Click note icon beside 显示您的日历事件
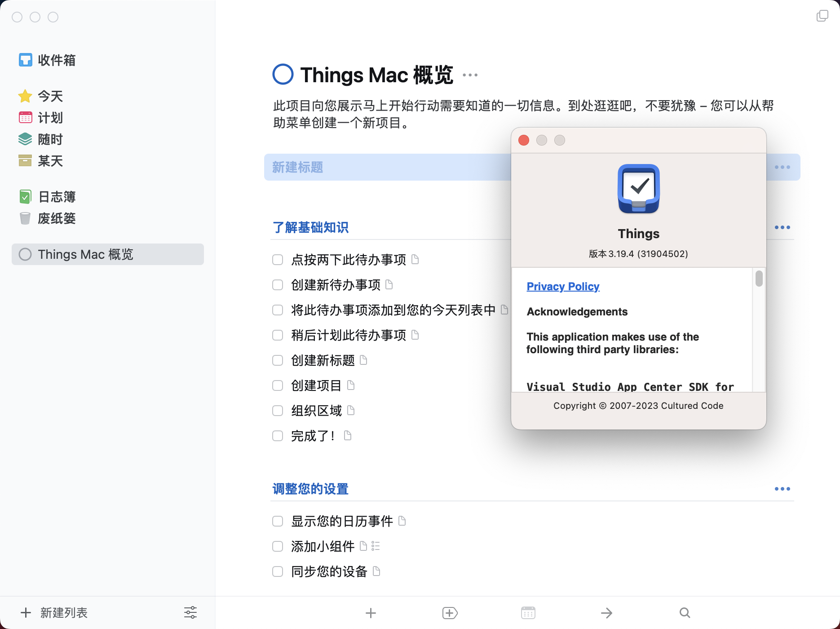The height and width of the screenshot is (629, 840). pyautogui.click(x=402, y=521)
